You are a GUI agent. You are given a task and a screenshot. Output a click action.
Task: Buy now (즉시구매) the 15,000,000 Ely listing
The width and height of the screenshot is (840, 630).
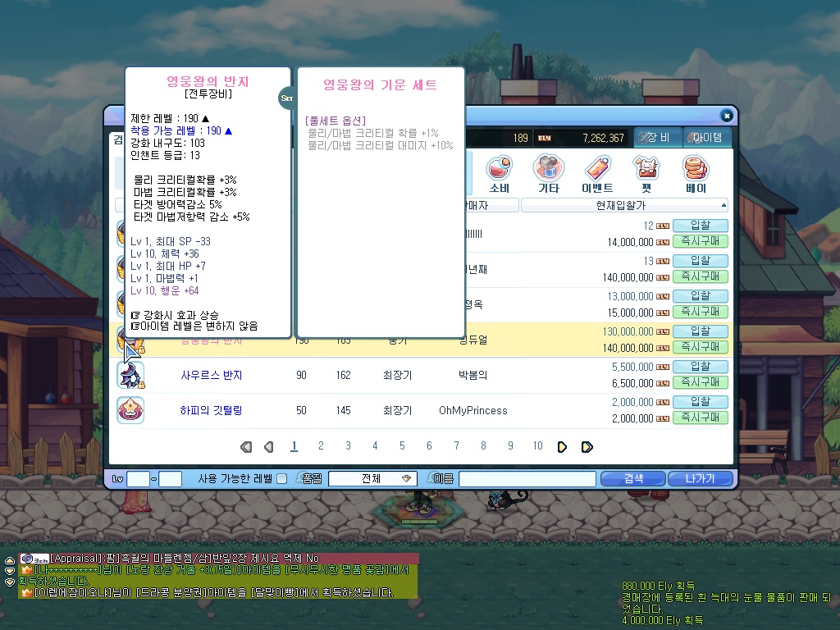point(701,312)
